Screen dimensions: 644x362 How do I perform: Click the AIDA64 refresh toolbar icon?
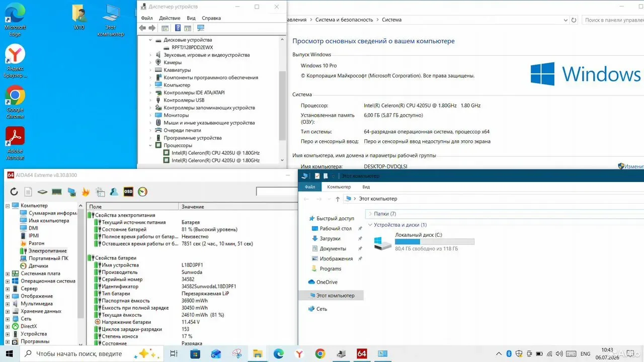coord(14,192)
